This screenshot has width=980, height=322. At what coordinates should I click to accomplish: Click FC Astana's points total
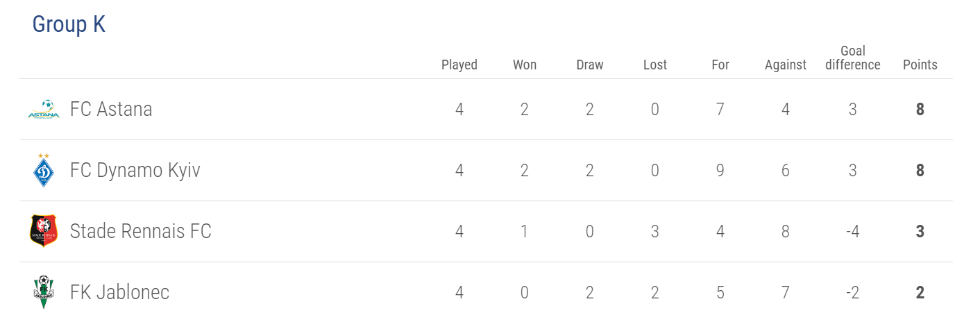coord(920,110)
